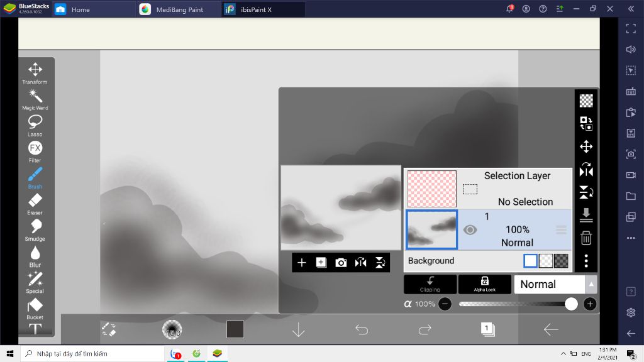644x362 pixels.
Task: Select the Bucket fill tool
Action: tap(35, 309)
